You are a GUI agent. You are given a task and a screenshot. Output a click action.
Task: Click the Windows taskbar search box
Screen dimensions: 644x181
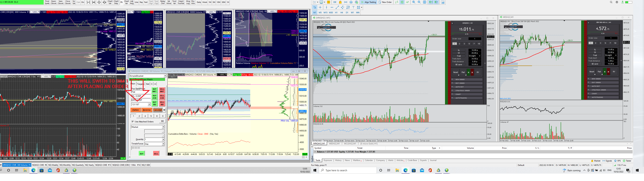pos(347,170)
